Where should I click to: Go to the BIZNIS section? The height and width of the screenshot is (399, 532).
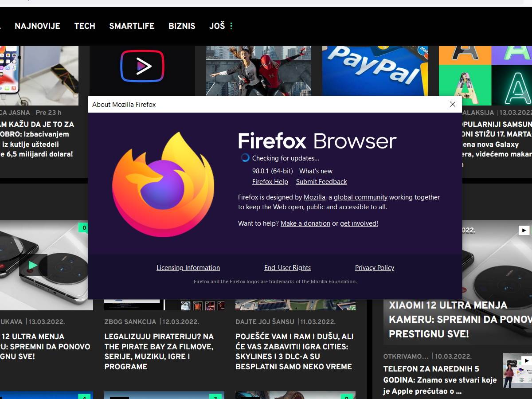pos(182,26)
